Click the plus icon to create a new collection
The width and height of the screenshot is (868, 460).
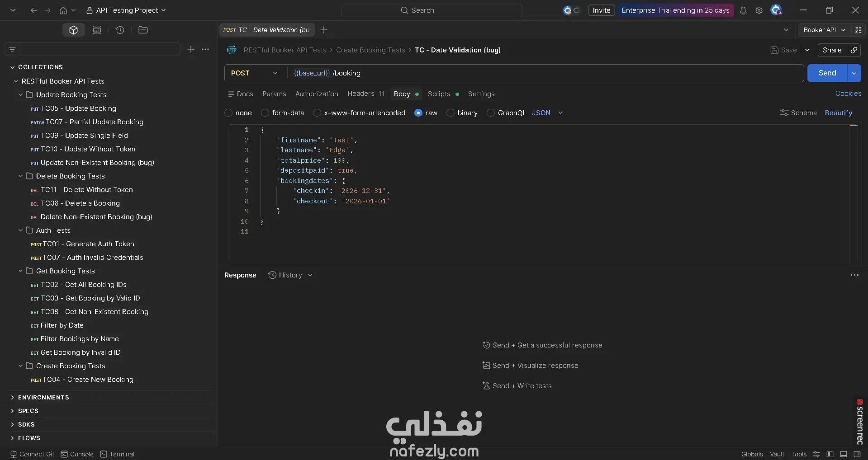point(191,49)
